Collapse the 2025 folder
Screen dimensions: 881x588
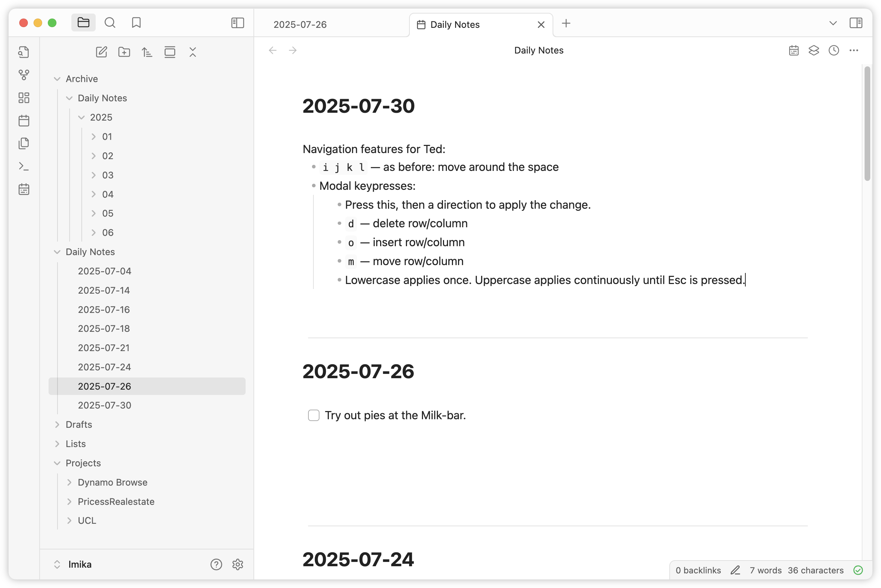point(81,117)
